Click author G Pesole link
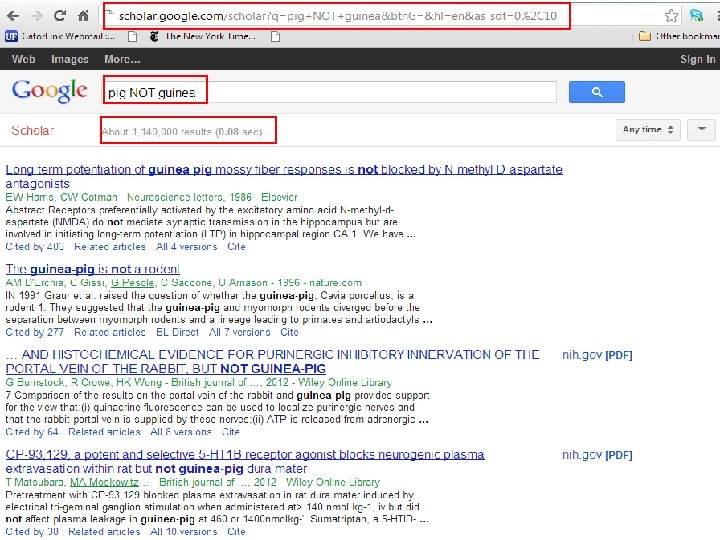The width and height of the screenshot is (720, 540). coord(132,282)
